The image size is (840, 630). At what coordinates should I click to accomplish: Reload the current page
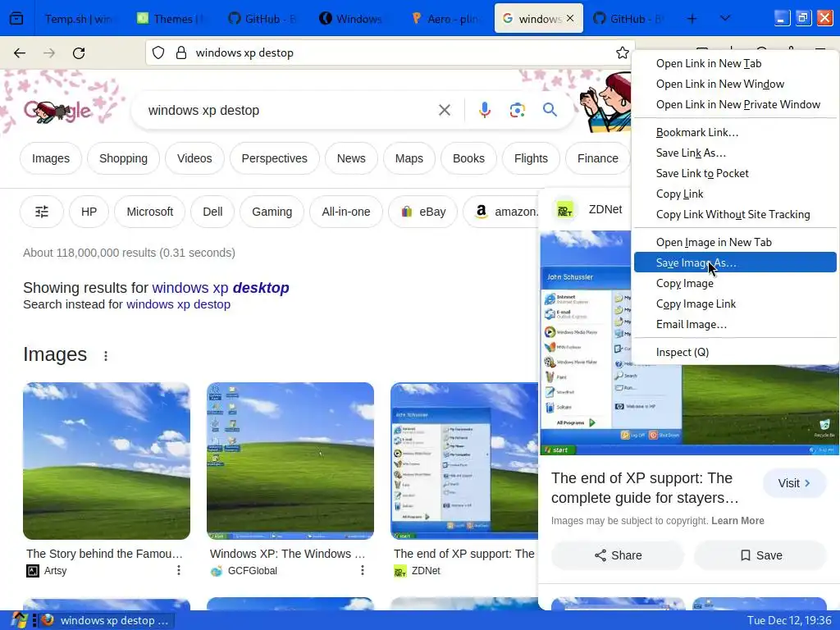[x=79, y=53]
